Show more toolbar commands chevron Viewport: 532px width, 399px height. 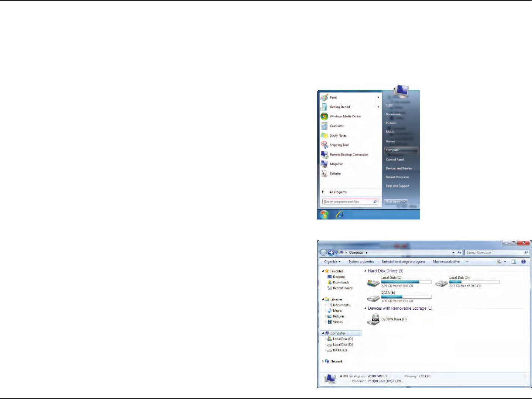click(x=466, y=262)
